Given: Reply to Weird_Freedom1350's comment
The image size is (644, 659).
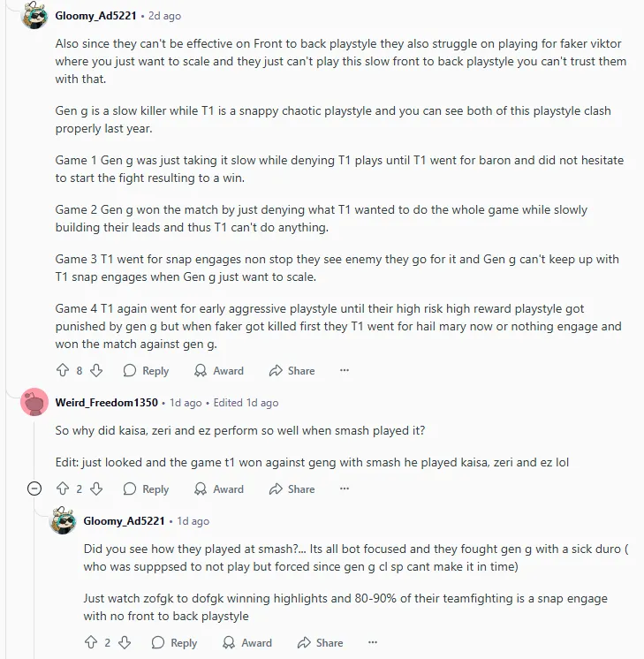Looking at the screenshot, I should 146,489.
